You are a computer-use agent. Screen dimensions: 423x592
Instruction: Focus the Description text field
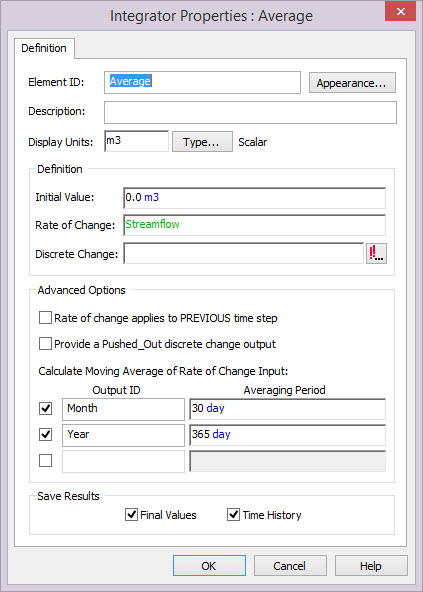(x=250, y=112)
